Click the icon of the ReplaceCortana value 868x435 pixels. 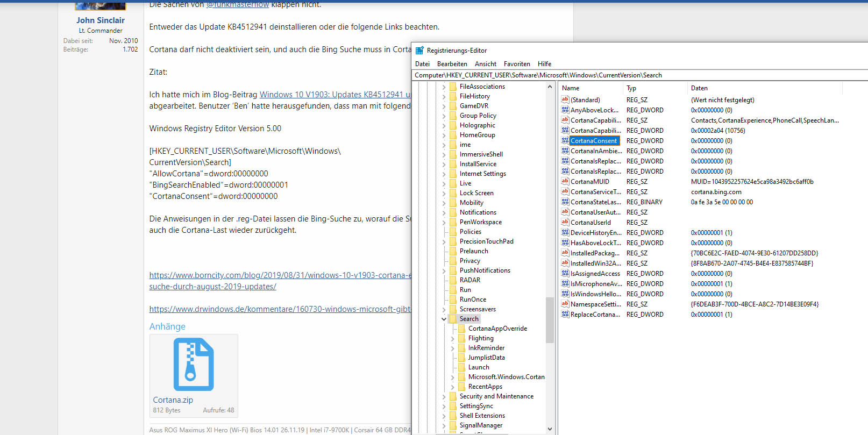click(x=565, y=314)
